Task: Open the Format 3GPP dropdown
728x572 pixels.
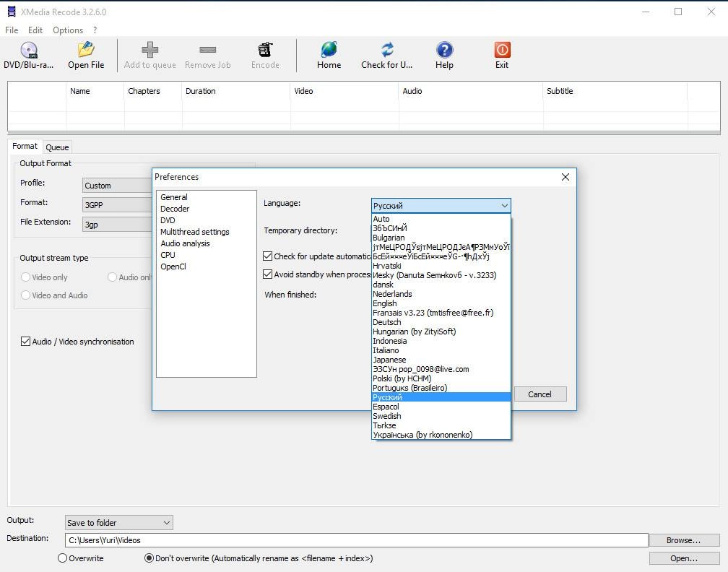Action: pyautogui.click(x=118, y=205)
